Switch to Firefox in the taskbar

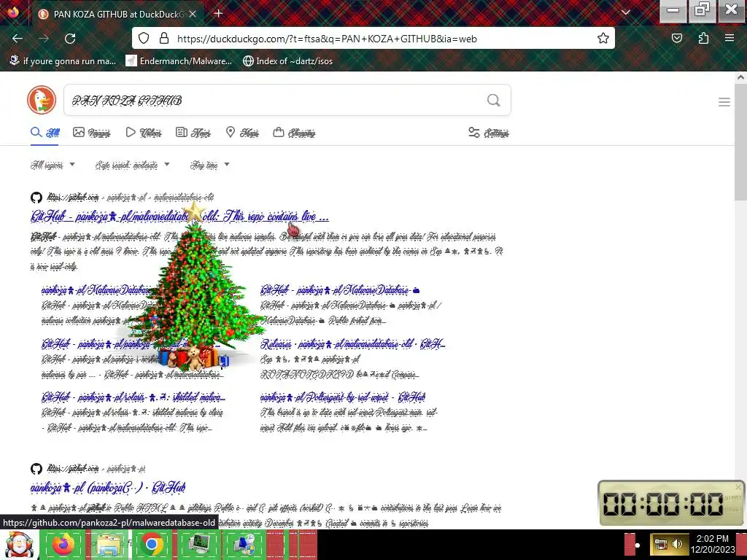coord(63,545)
